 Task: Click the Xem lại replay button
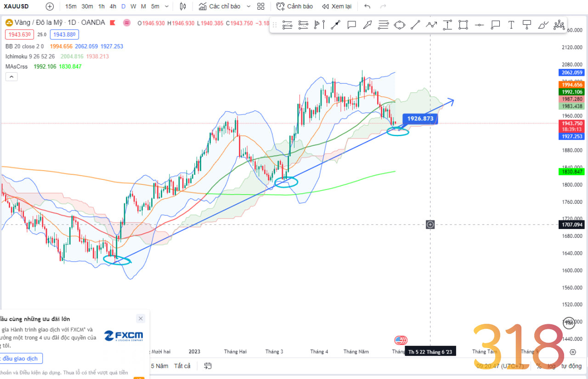[337, 6]
